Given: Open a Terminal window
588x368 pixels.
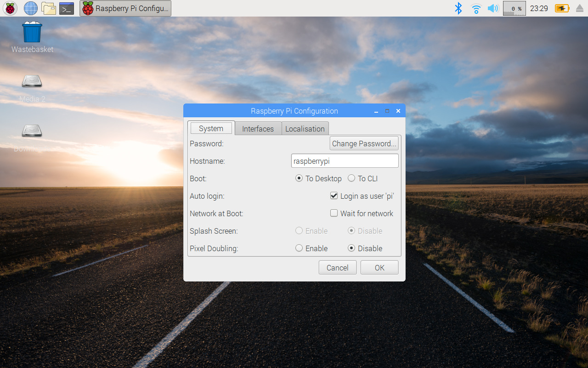Looking at the screenshot, I should [x=67, y=8].
